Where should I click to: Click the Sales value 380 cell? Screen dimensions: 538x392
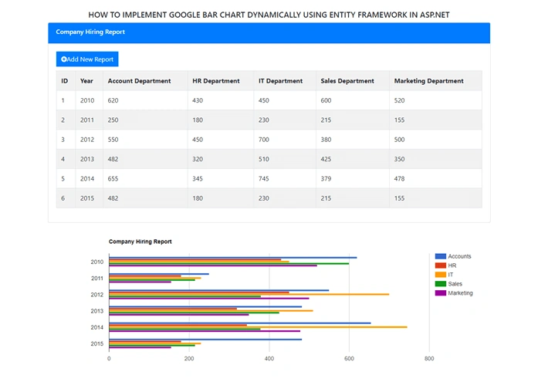(x=353, y=139)
